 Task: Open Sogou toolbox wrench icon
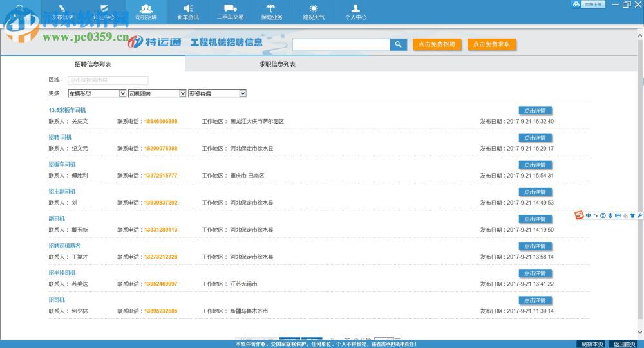[639, 215]
